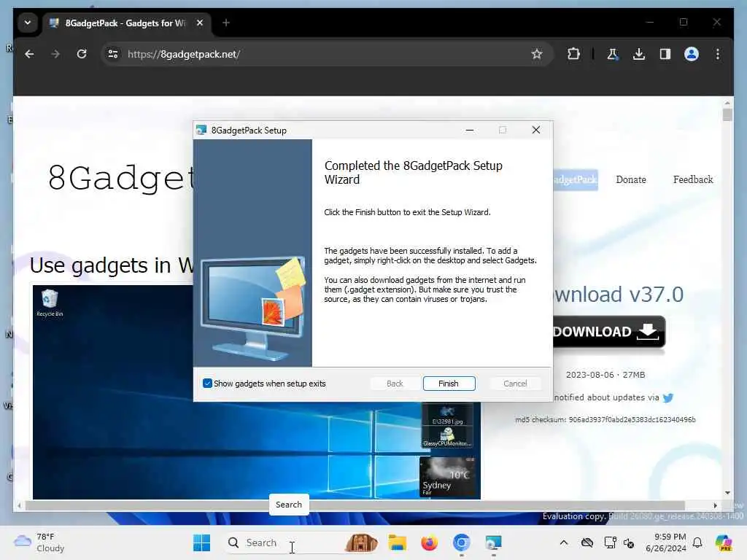Open the Donate page link
The image size is (747, 560).
pos(631,179)
